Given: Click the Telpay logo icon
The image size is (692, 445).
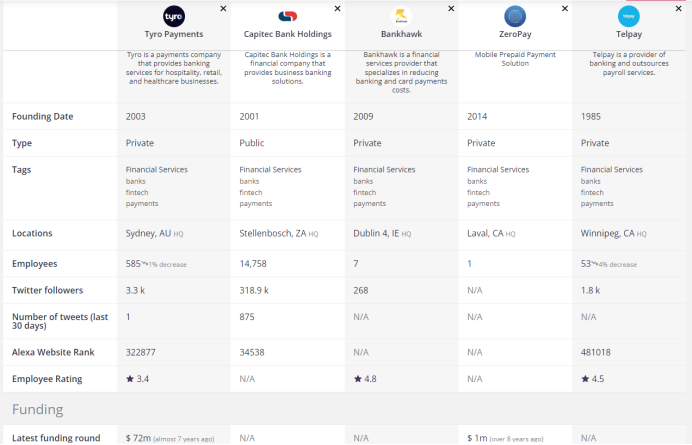Looking at the screenshot, I should pyautogui.click(x=629, y=16).
